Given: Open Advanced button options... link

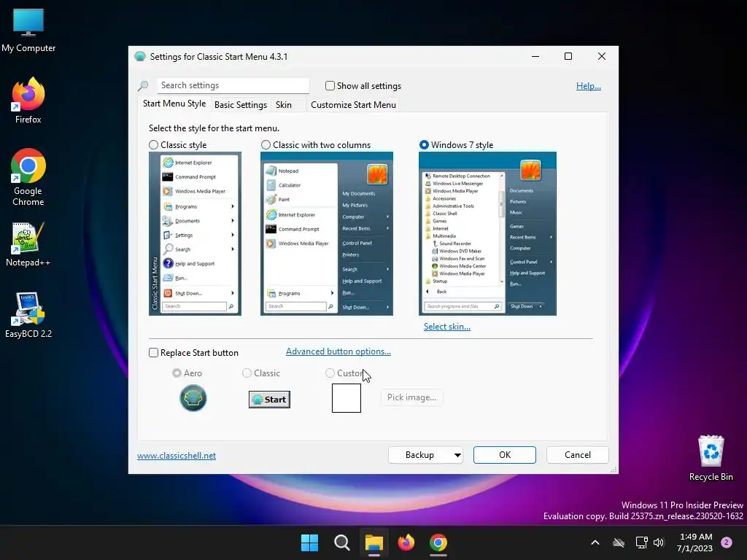Looking at the screenshot, I should click(x=338, y=351).
